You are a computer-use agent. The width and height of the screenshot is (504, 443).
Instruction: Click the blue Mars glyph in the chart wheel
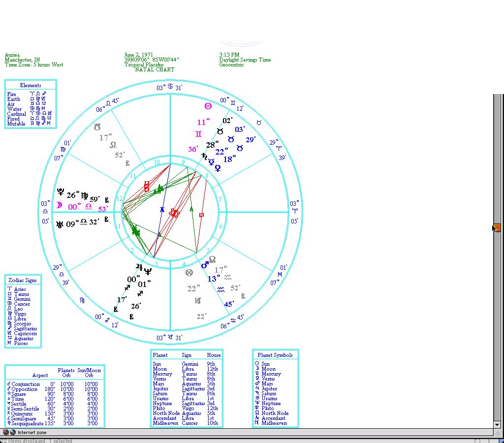pos(205,265)
